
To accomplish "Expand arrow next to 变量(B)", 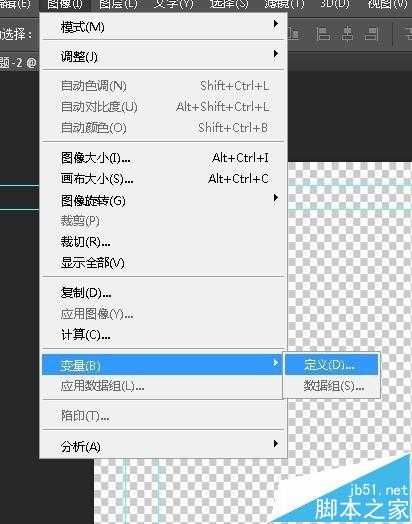I will [x=275, y=363].
